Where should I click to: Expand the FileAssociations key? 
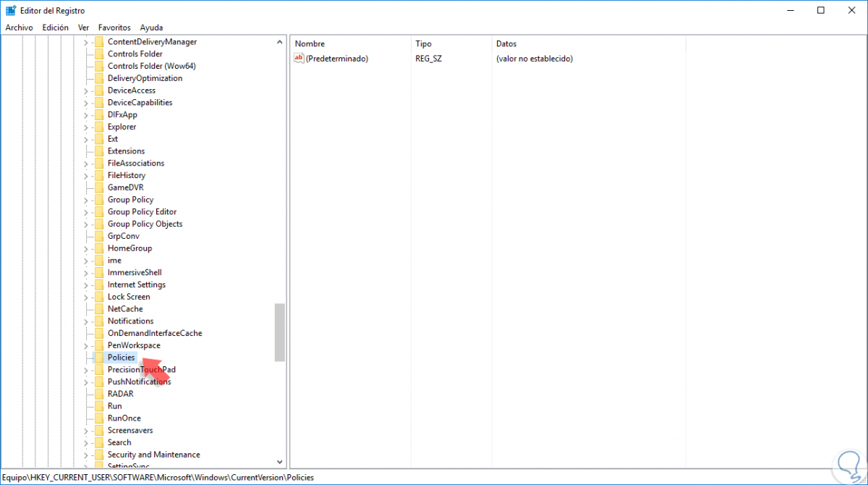pos(85,164)
